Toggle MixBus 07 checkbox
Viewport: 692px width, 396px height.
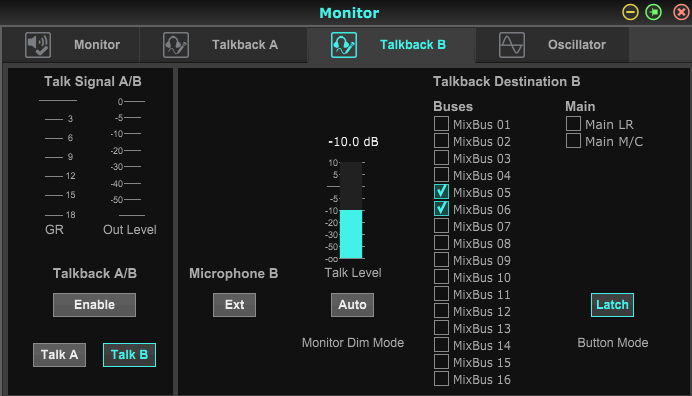click(x=441, y=226)
